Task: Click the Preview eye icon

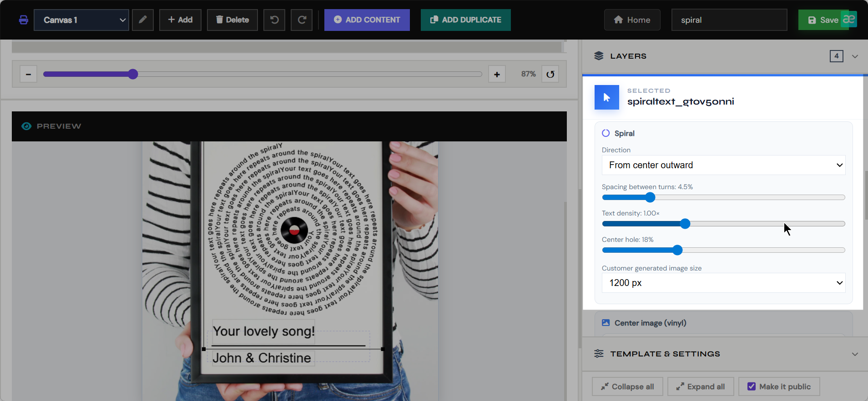Action: point(26,126)
